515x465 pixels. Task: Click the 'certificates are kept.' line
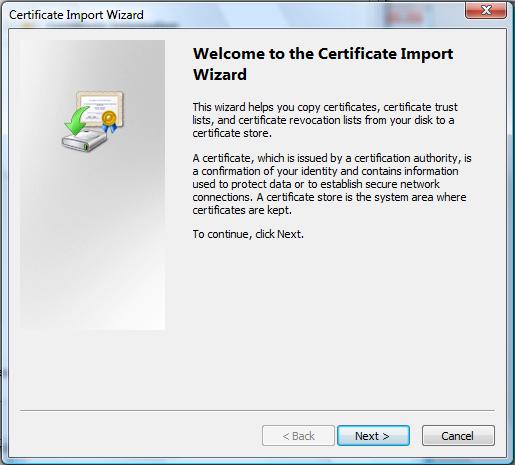[242, 210]
